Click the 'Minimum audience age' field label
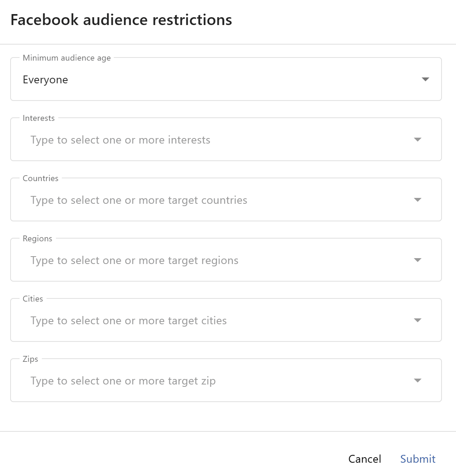Image resolution: width=456 pixels, height=476 pixels. point(66,58)
